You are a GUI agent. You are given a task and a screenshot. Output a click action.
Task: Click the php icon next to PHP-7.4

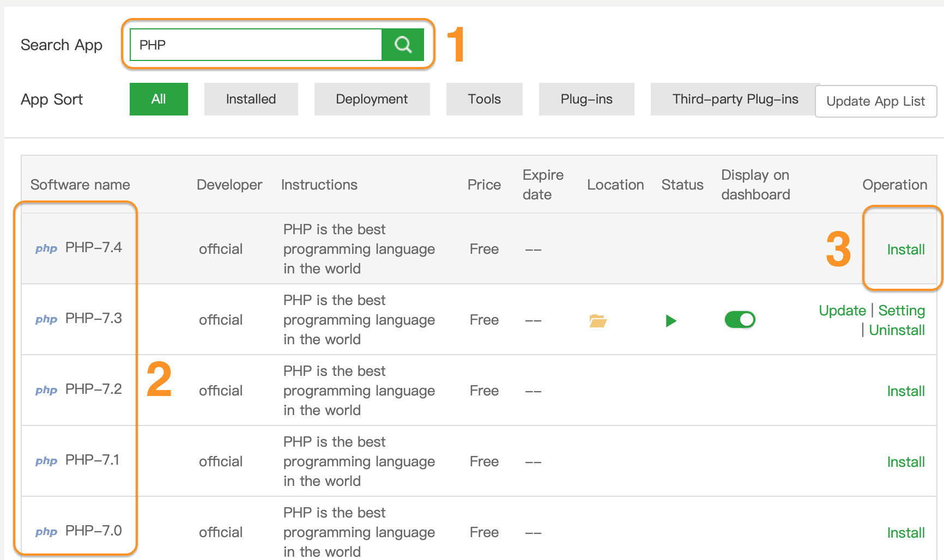click(x=46, y=248)
